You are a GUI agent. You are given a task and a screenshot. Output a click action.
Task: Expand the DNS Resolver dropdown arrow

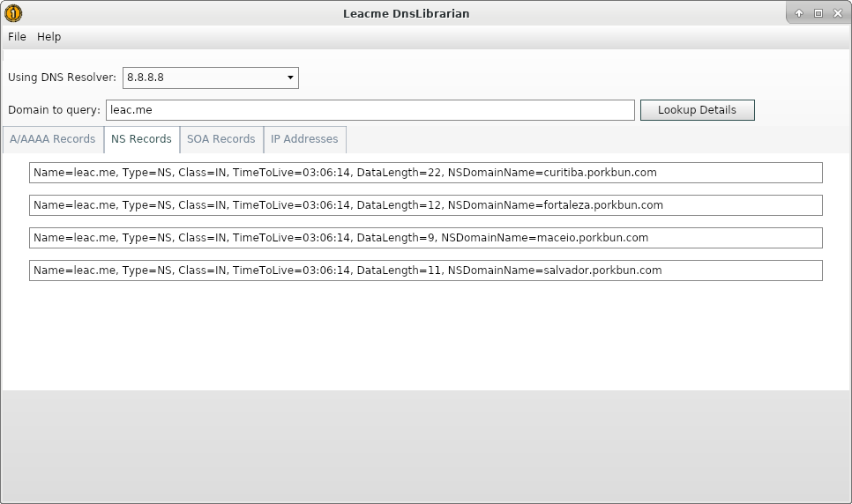[x=290, y=78]
